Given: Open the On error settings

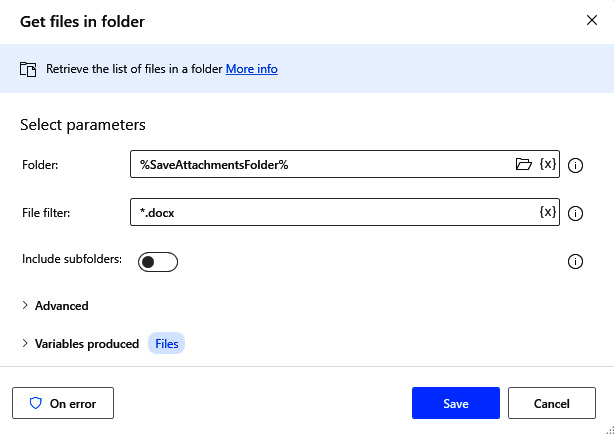Looking at the screenshot, I should click(63, 403).
